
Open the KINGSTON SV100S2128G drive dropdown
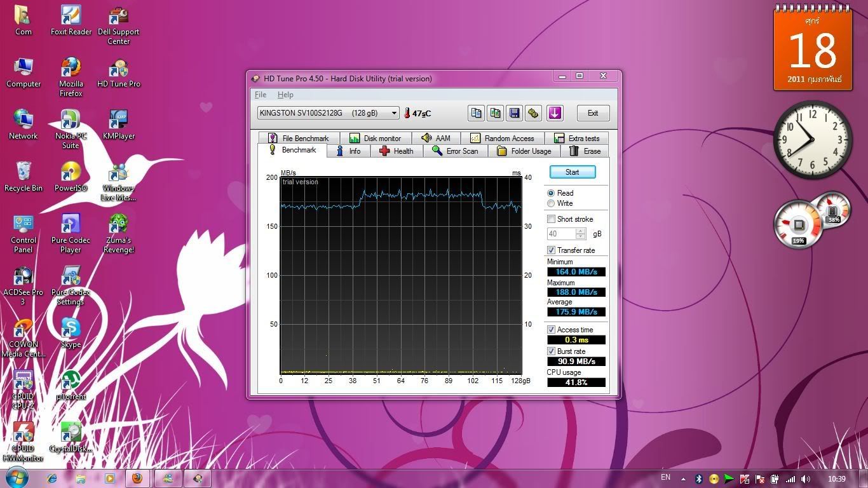(x=328, y=113)
